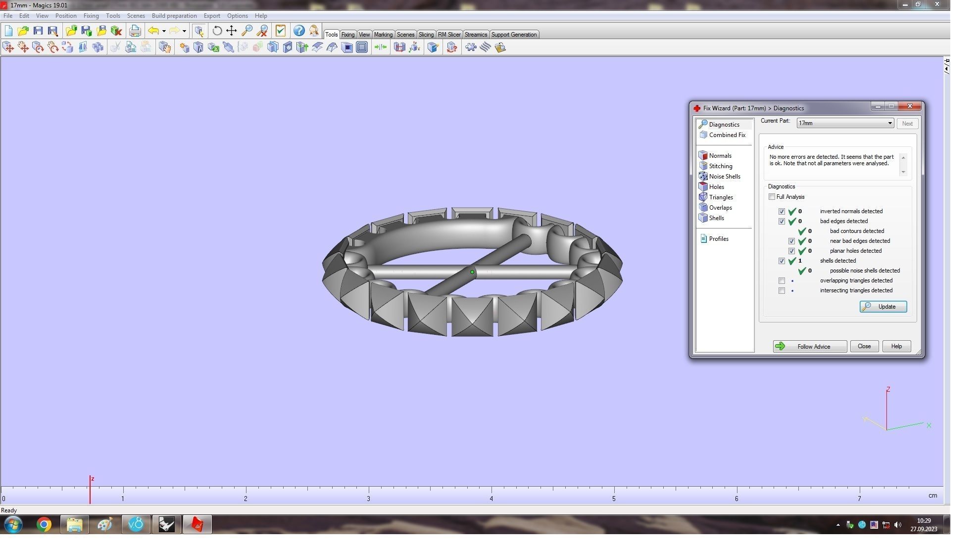Image resolution: width=980 pixels, height=549 pixels.
Task: Click the Zoom magnifier tool
Action: 246,31
